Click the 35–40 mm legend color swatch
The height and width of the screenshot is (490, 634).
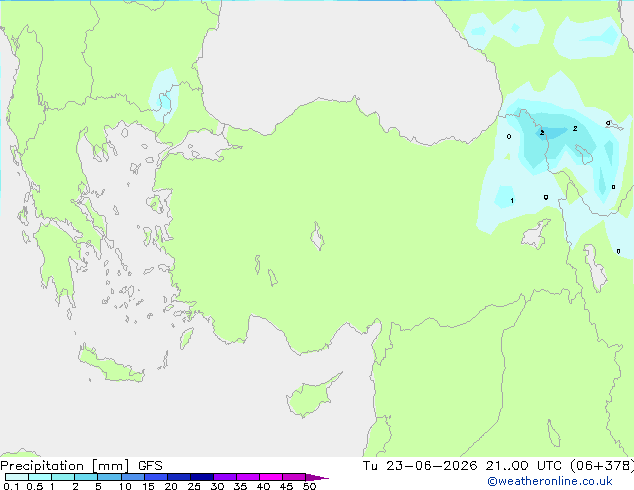[247, 477]
